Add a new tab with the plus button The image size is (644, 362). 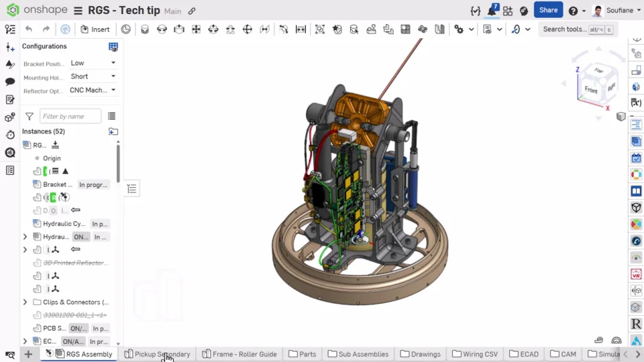(x=28, y=354)
